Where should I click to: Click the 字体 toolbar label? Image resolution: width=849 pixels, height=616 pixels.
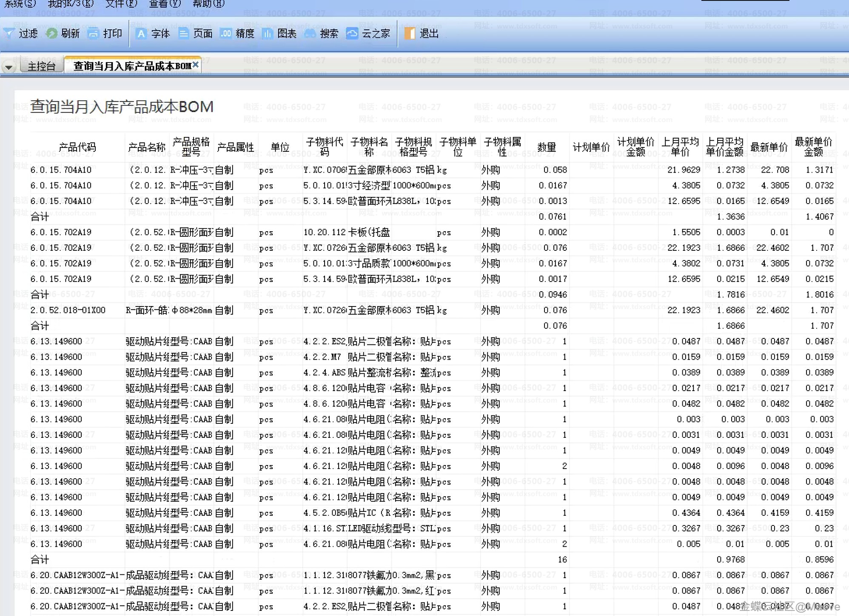160,34
